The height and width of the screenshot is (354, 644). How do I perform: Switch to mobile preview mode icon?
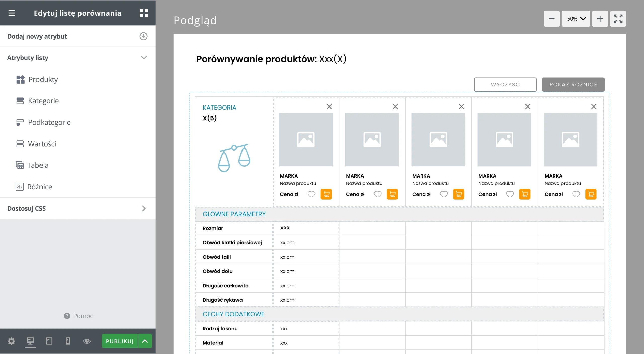click(68, 341)
